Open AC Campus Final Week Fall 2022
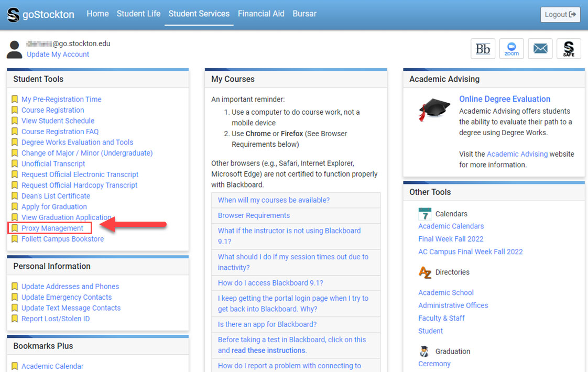The width and height of the screenshot is (588, 372). 471,251
